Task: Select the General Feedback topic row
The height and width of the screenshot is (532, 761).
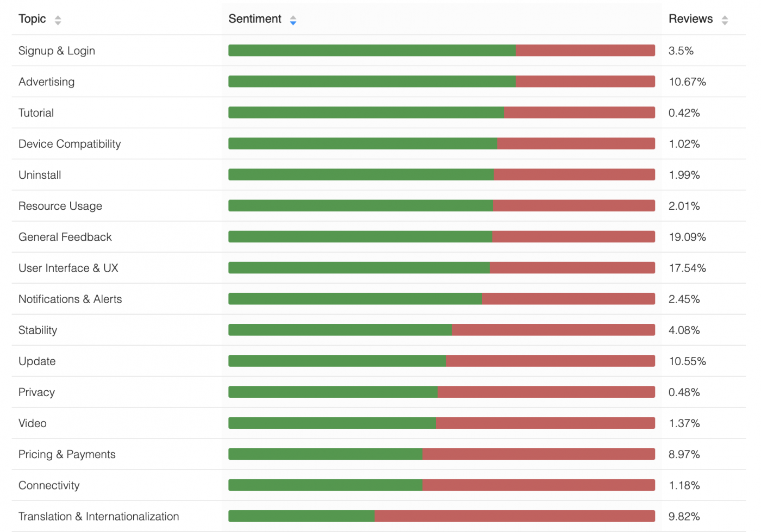Action: pyautogui.click(x=65, y=237)
